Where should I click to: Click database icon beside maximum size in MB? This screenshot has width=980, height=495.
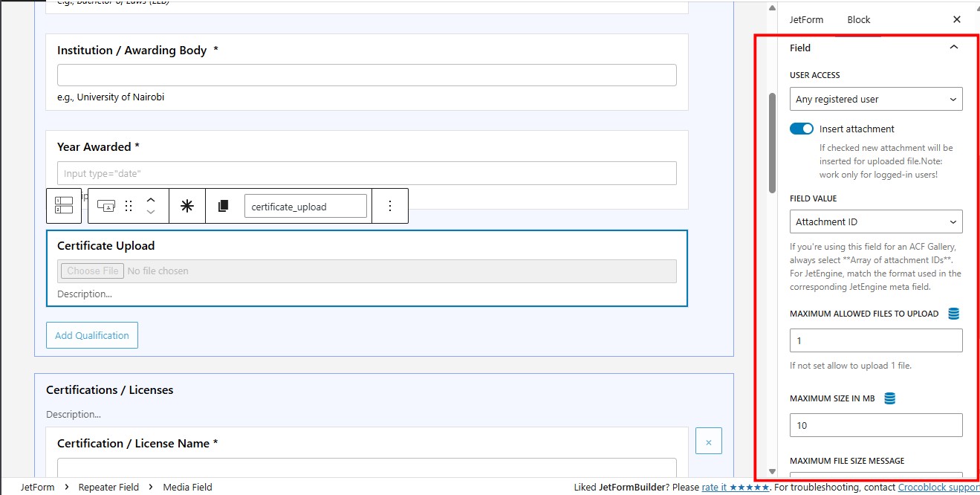(890, 398)
